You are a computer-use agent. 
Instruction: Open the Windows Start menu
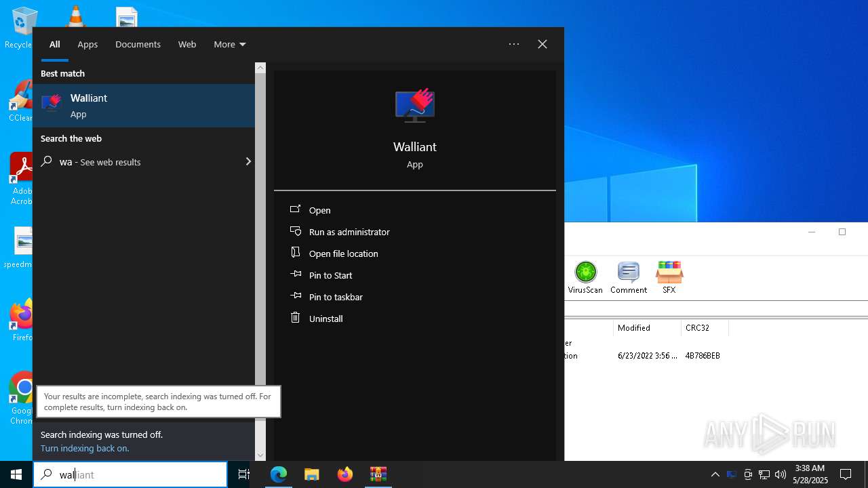point(16,474)
